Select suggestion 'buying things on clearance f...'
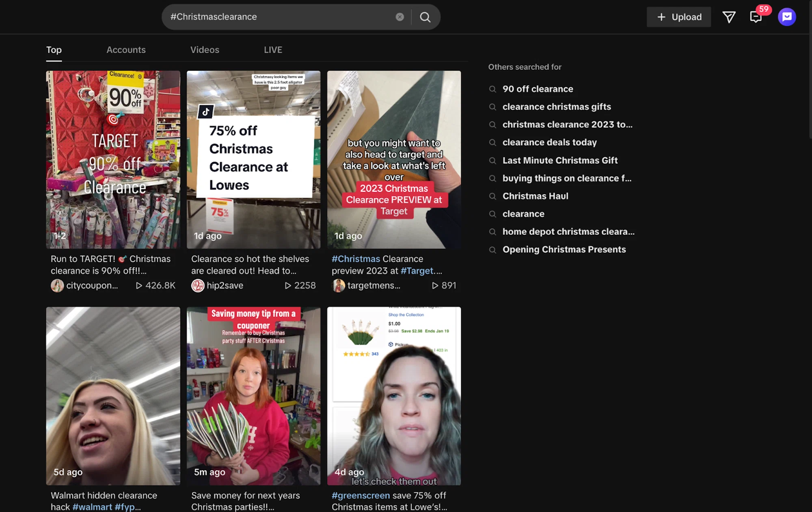Screen dimensions: 812x512 [x=567, y=178]
